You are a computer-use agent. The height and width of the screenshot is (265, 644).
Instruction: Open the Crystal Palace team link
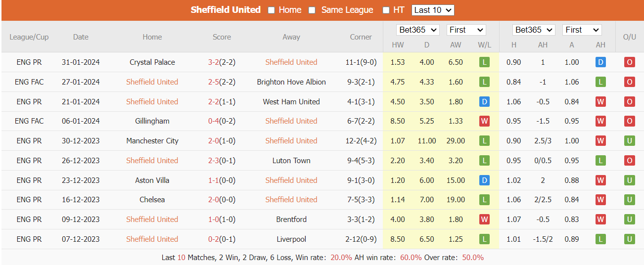[x=152, y=62]
